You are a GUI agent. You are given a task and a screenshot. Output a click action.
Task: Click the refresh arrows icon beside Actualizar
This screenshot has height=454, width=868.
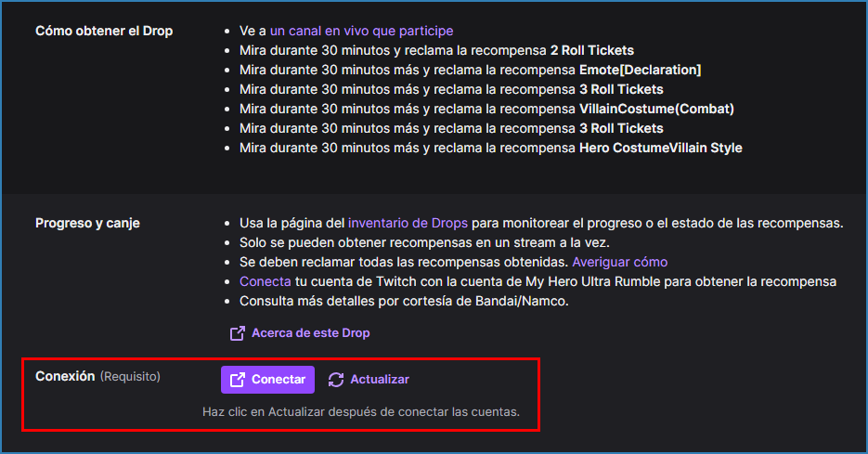(336, 380)
